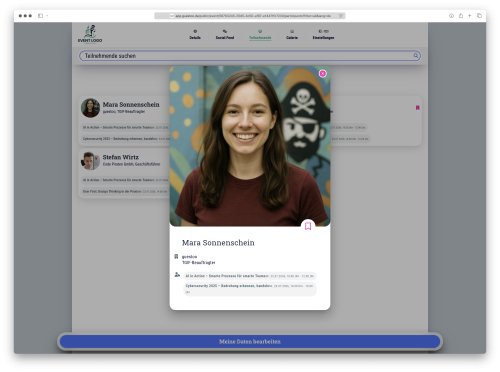Open Mara Sonnenschein's list avatar
The image size is (500, 372).
click(x=90, y=108)
